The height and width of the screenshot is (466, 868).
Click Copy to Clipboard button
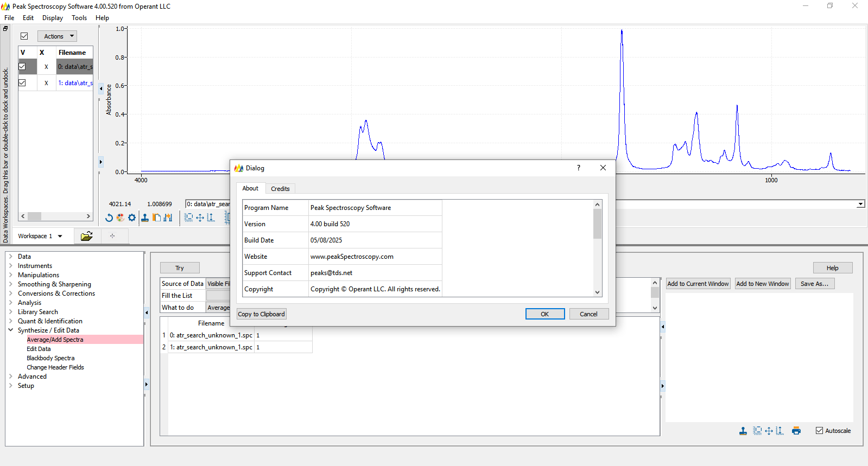[x=262, y=314]
